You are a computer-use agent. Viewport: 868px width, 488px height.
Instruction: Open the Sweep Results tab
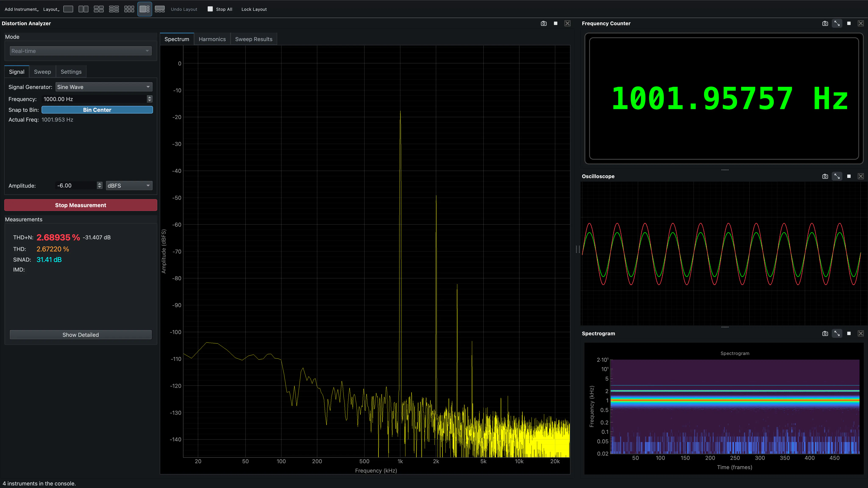pos(254,39)
